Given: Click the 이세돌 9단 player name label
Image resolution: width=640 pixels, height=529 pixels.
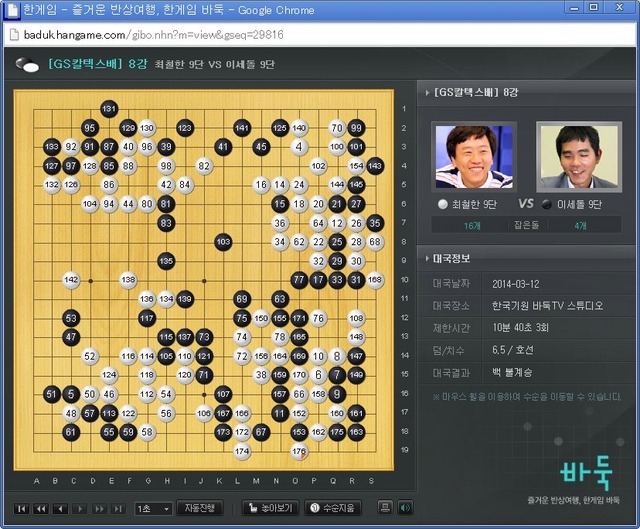Looking at the screenshot, I should 580,204.
